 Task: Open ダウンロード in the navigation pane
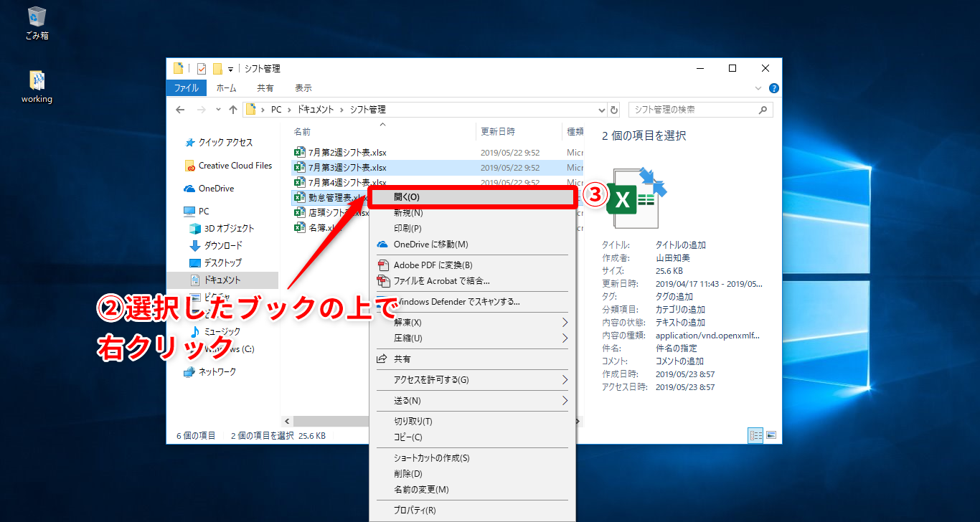pyautogui.click(x=216, y=246)
